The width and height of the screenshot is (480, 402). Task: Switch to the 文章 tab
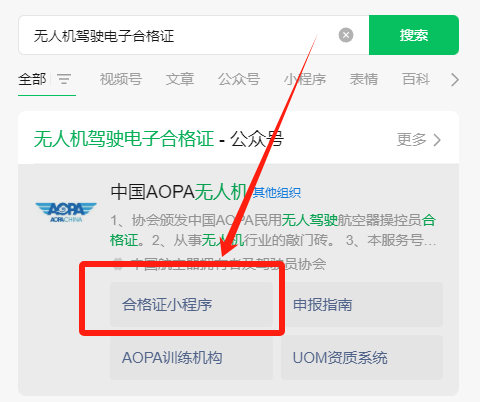pyautogui.click(x=180, y=79)
